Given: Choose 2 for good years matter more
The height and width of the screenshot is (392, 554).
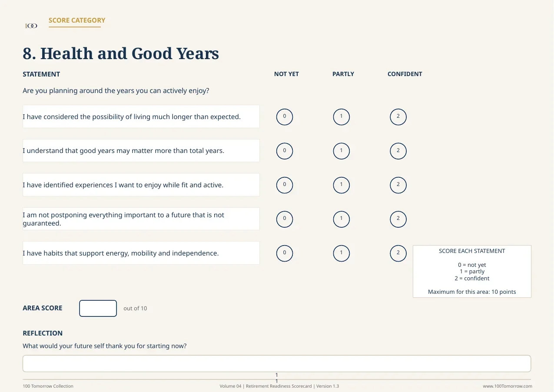Looking at the screenshot, I should coord(398,151).
